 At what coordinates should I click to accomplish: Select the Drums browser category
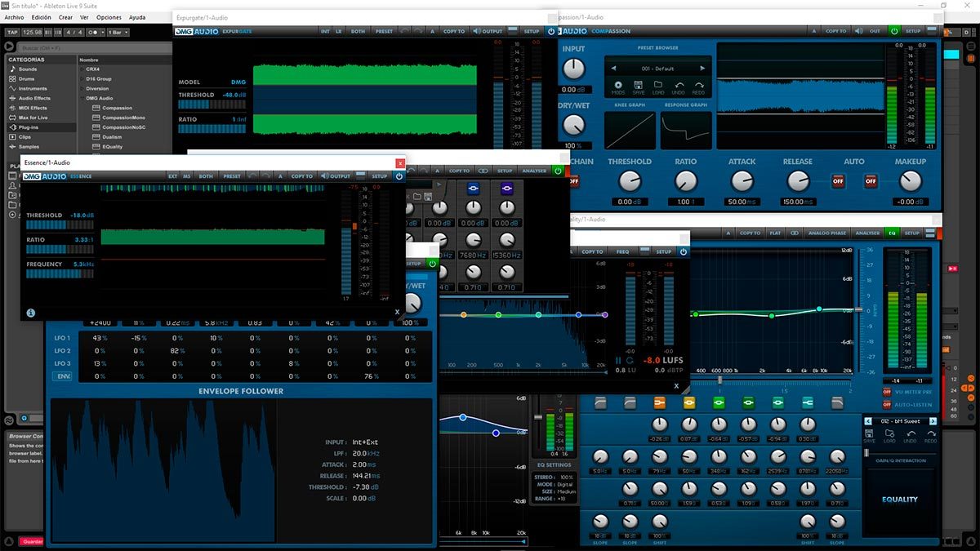pos(27,79)
